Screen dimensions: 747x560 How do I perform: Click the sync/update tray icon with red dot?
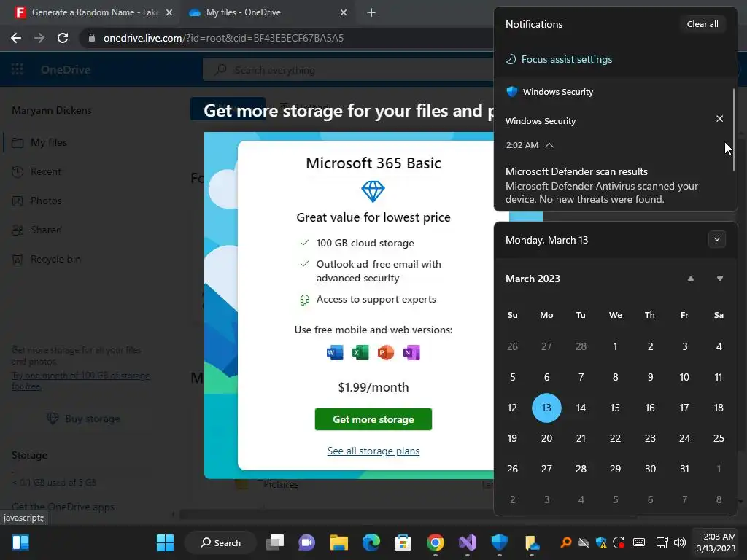tap(619, 542)
